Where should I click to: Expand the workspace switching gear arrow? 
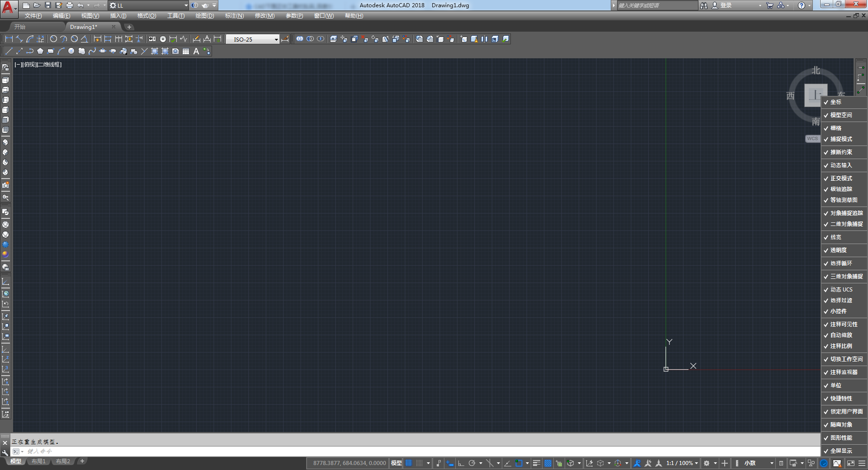click(715, 463)
